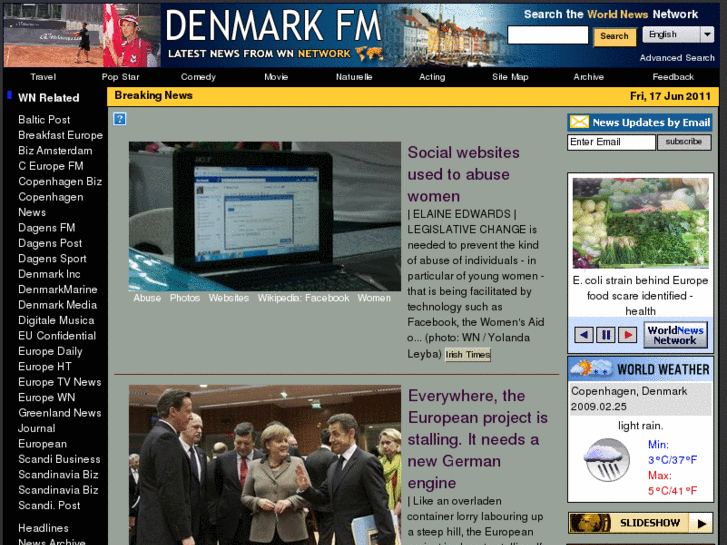Click the blue question mark help icon
The image size is (727, 545).
tap(120, 119)
